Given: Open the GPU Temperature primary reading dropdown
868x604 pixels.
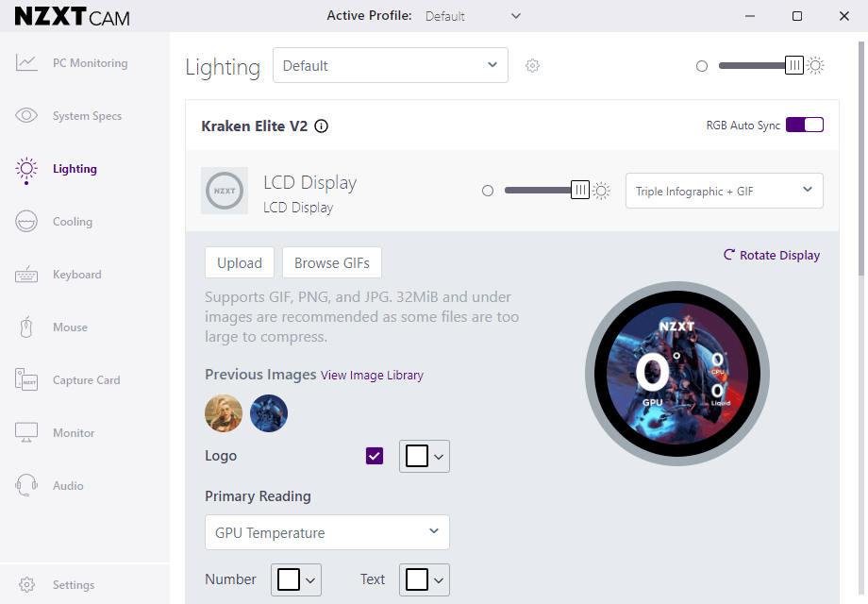Looking at the screenshot, I should pos(327,532).
